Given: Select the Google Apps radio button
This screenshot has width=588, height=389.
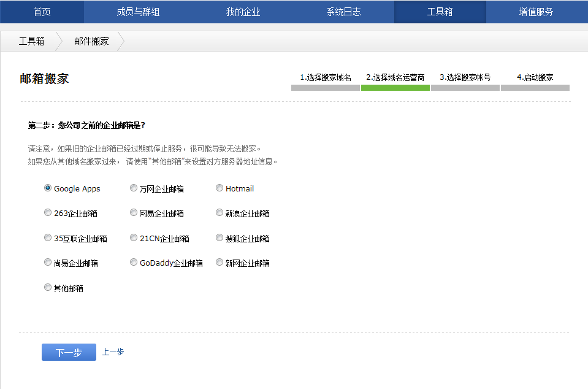Looking at the screenshot, I should click(48, 188).
